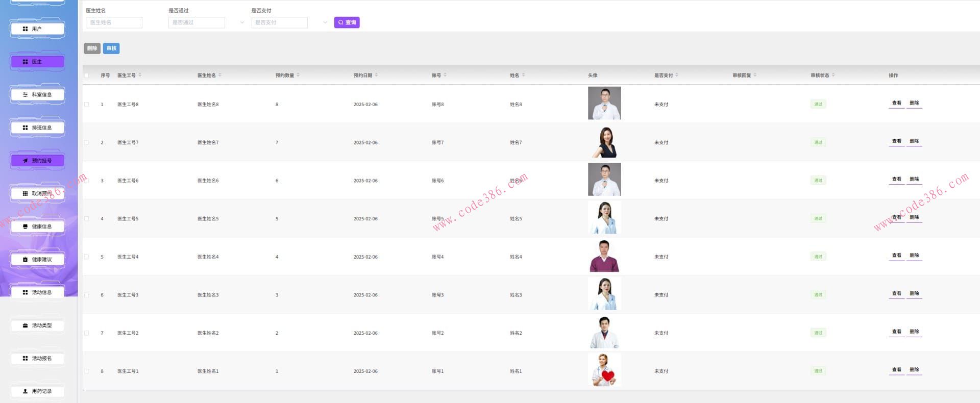Click the person icon beside 用药记录

pyautogui.click(x=25, y=391)
